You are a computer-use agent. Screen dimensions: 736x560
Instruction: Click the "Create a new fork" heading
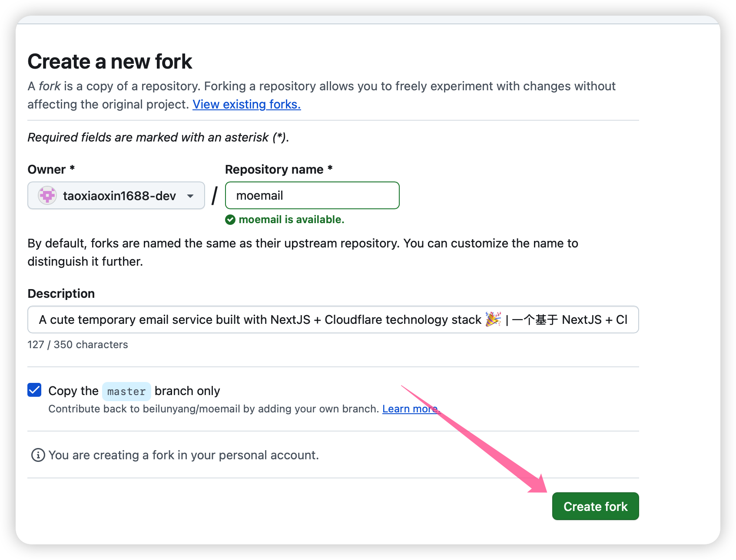pyautogui.click(x=110, y=62)
